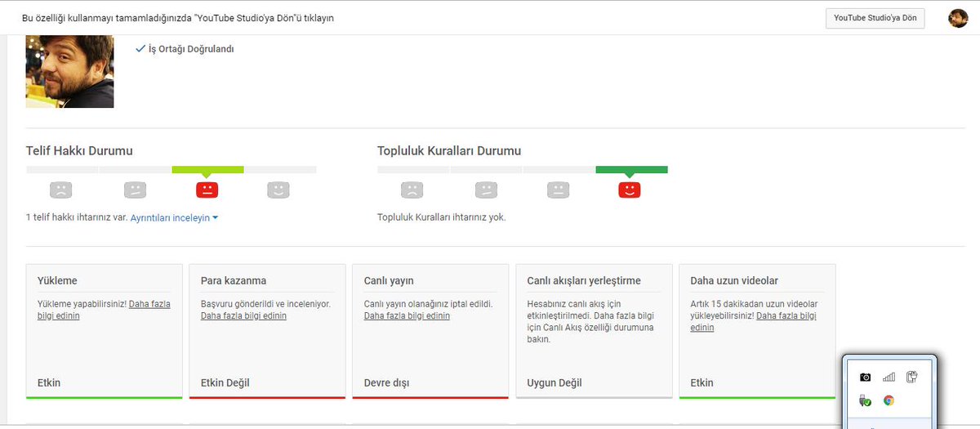Click the YouTube Studio'ya Dön button
Image resolution: width=980 pixels, height=429 pixels.
(x=875, y=18)
